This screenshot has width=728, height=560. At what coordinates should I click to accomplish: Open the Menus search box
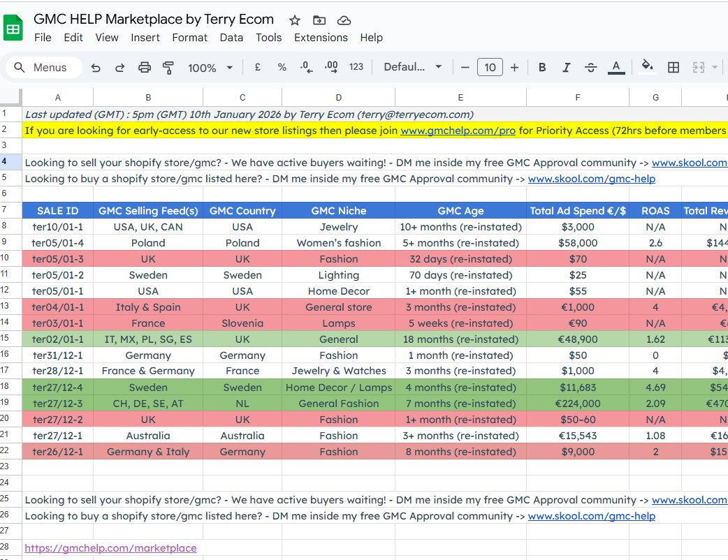44,67
